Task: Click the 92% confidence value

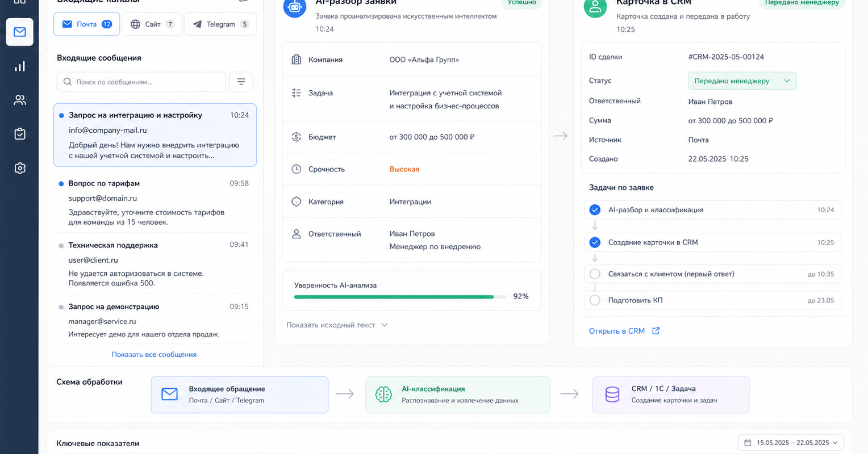Action: click(521, 296)
